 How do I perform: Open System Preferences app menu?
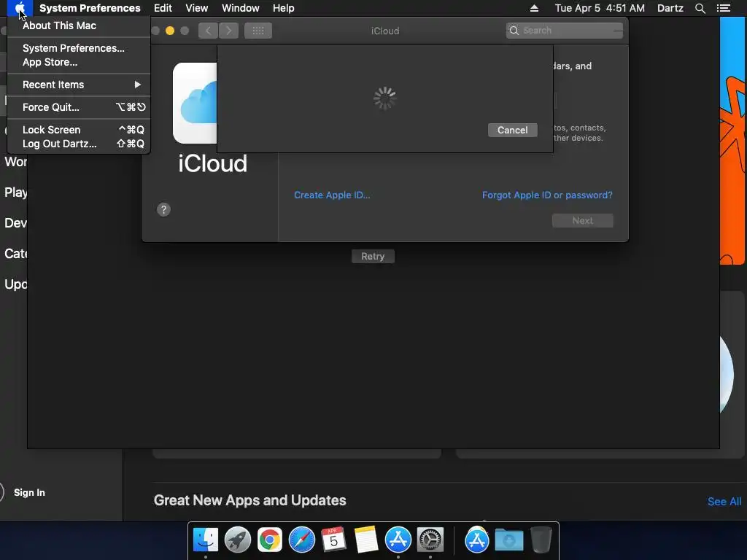click(90, 8)
